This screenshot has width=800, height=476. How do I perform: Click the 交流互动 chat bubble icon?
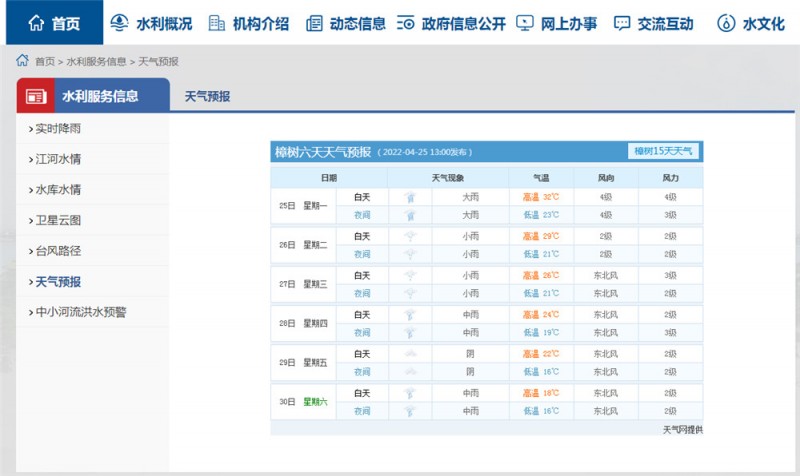click(x=622, y=23)
